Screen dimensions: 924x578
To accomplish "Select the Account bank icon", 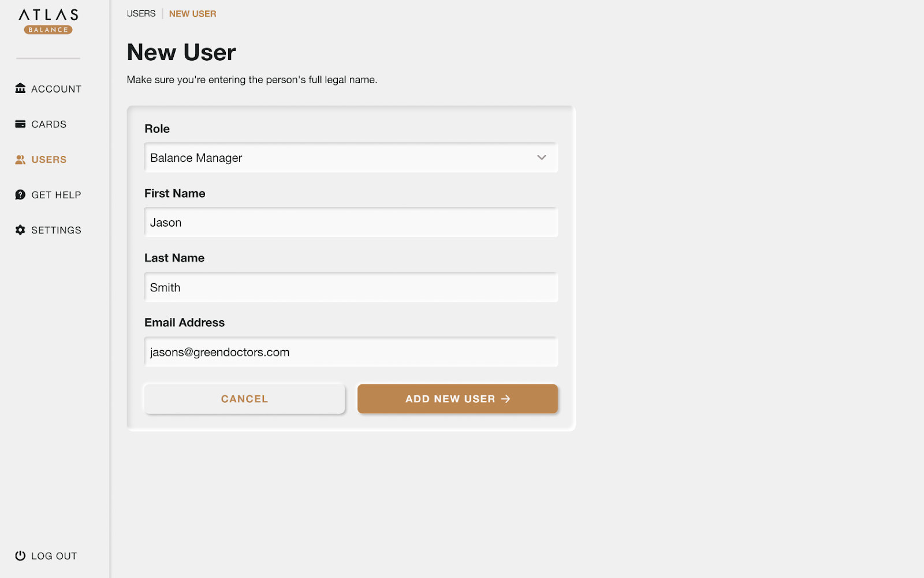I will (20, 88).
